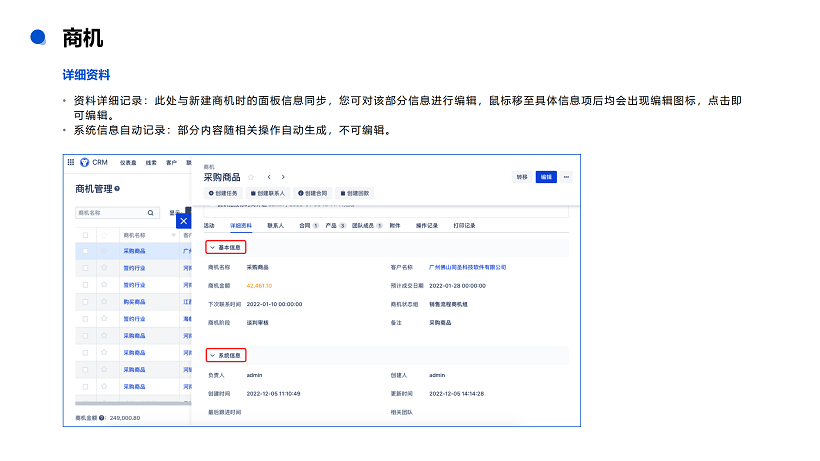
Task: Click the CRM logo icon
Action: 84,163
